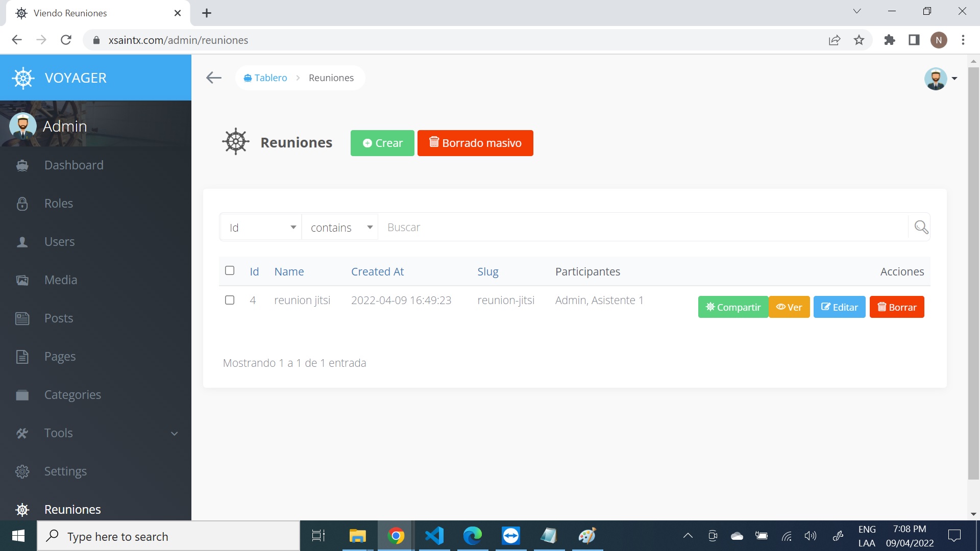The image size is (980, 551).
Task: Click the Voyager helm logo
Action: (23, 78)
